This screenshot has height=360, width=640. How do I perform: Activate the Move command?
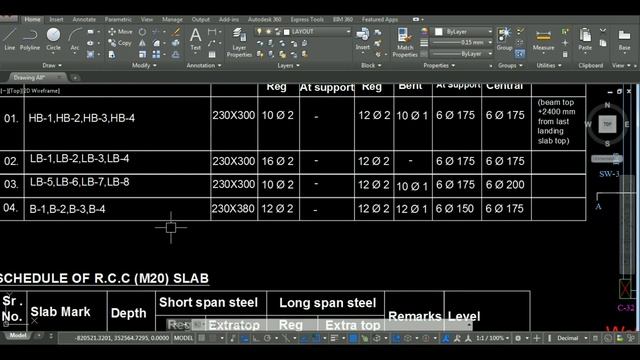[x=120, y=31]
